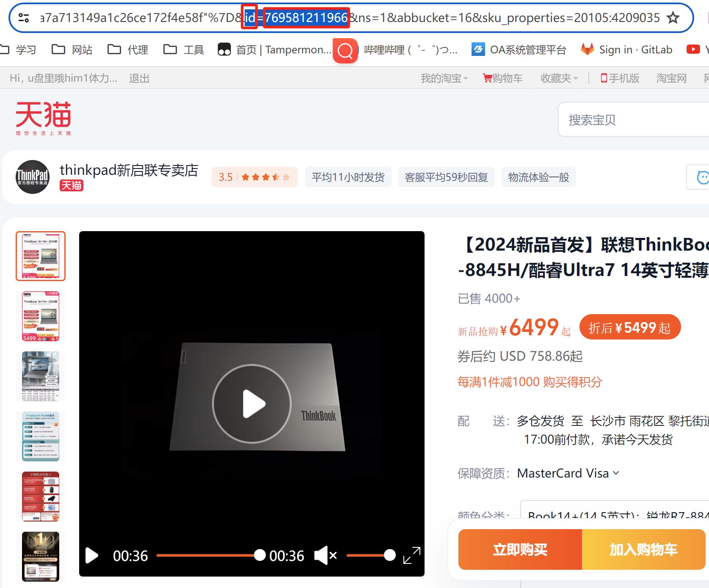Viewport: 709px width, 588px height.
Task: Click the 天猫 Tmall logo
Action: (44, 118)
